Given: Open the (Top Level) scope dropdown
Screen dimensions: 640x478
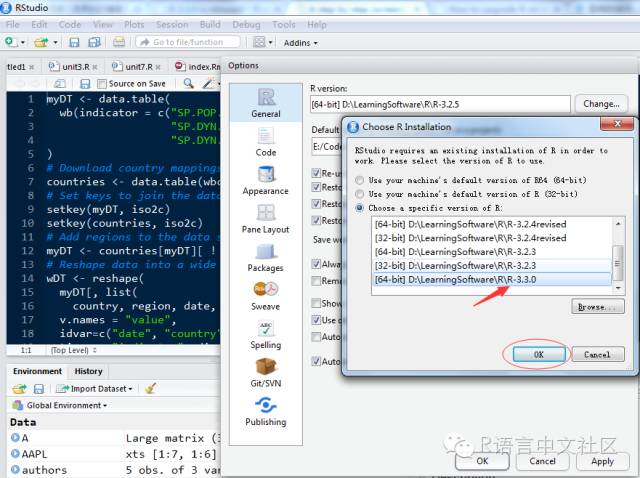Looking at the screenshot, I should click(x=73, y=350).
